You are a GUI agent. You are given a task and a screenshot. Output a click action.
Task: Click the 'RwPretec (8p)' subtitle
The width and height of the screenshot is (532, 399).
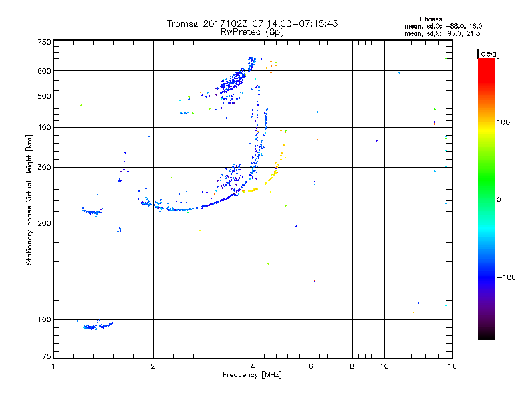coord(252,32)
